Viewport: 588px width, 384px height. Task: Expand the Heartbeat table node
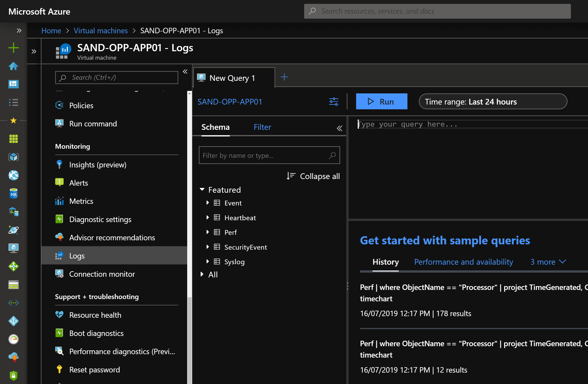point(207,217)
